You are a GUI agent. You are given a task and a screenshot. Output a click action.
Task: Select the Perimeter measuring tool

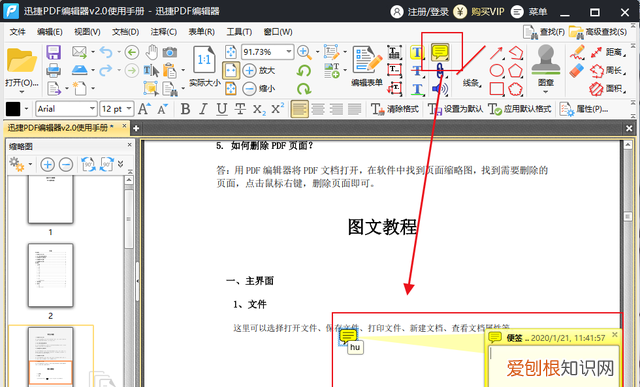click(607, 71)
